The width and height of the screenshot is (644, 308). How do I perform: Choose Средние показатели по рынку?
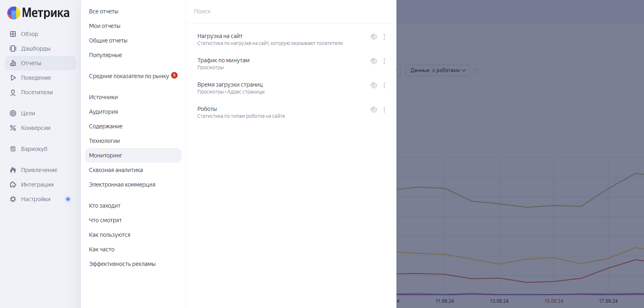129,76
